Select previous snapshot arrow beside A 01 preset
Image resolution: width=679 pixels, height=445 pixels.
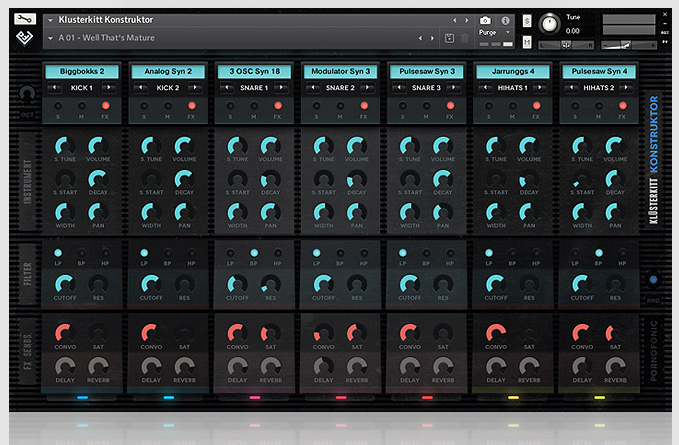pos(420,38)
